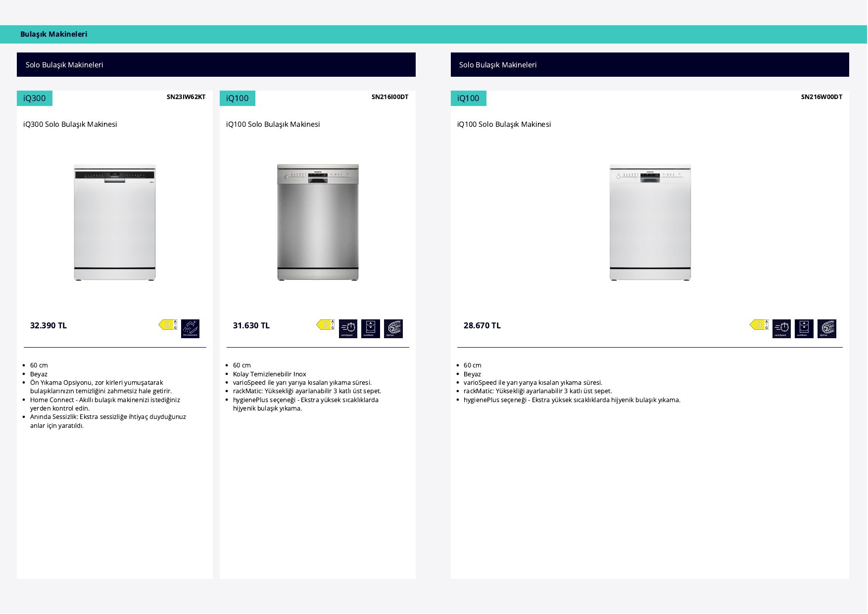The image size is (868, 614).
Task: Click the energy class D label beside 28.670 TL
Action: tap(759, 325)
